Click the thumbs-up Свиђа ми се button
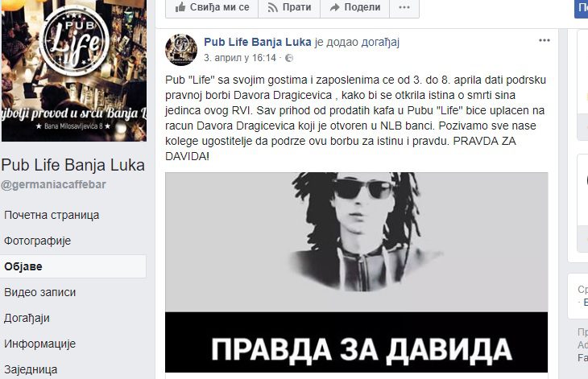This screenshot has width=588, height=379. (x=212, y=7)
